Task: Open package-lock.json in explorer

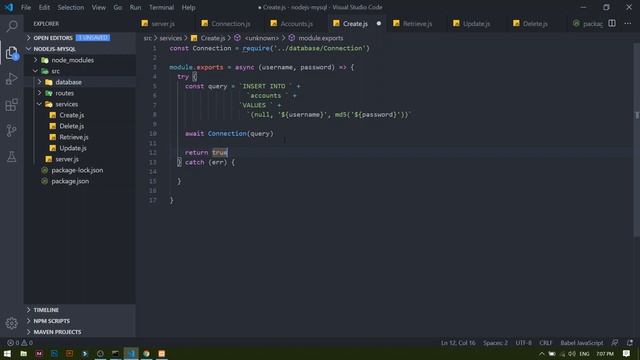Action: pyautogui.click(x=80, y=170)
